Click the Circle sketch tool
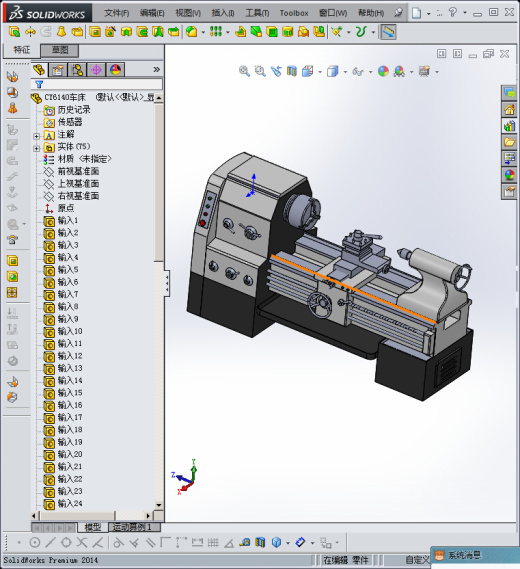 click(34, 543)
